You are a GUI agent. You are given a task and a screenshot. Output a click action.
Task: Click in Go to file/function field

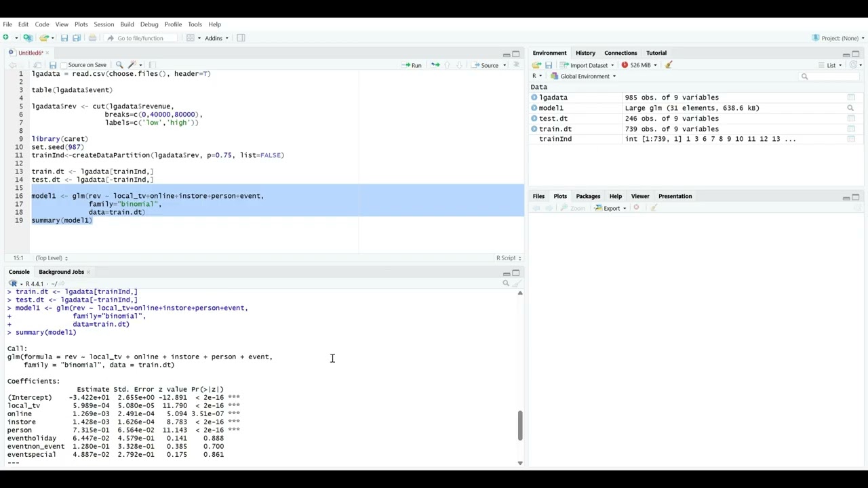pos(140,38)
